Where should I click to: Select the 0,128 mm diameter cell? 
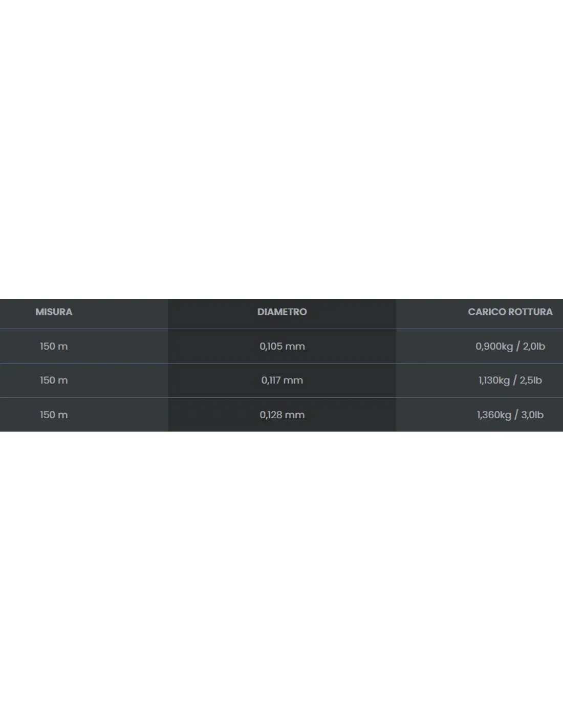(x=282, y=415)
